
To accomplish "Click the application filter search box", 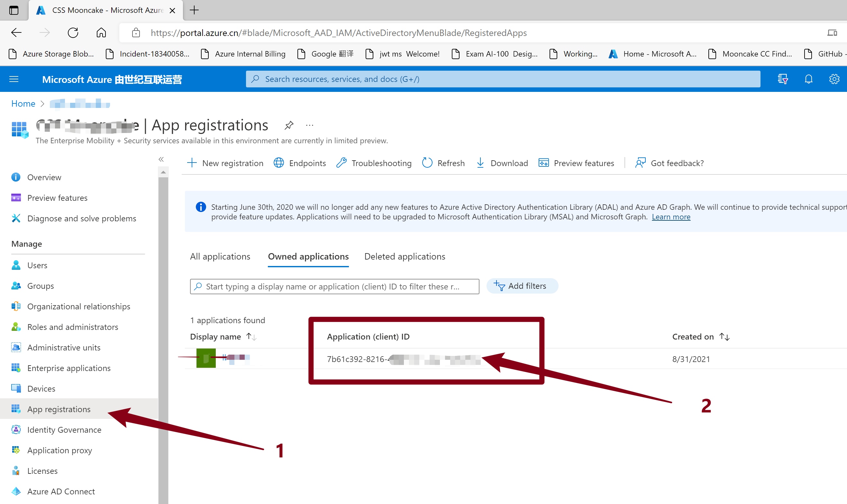I will (334, 286).
